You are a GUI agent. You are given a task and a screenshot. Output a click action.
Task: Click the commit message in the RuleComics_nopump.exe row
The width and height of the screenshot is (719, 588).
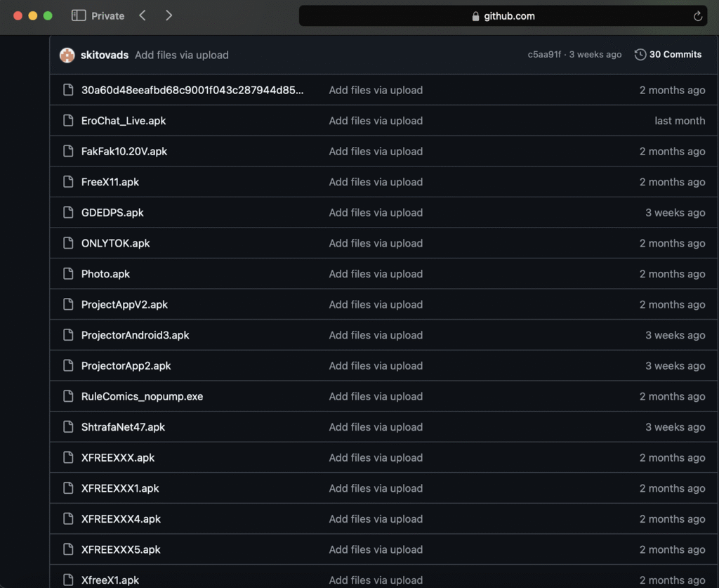(x=376, y=396)
